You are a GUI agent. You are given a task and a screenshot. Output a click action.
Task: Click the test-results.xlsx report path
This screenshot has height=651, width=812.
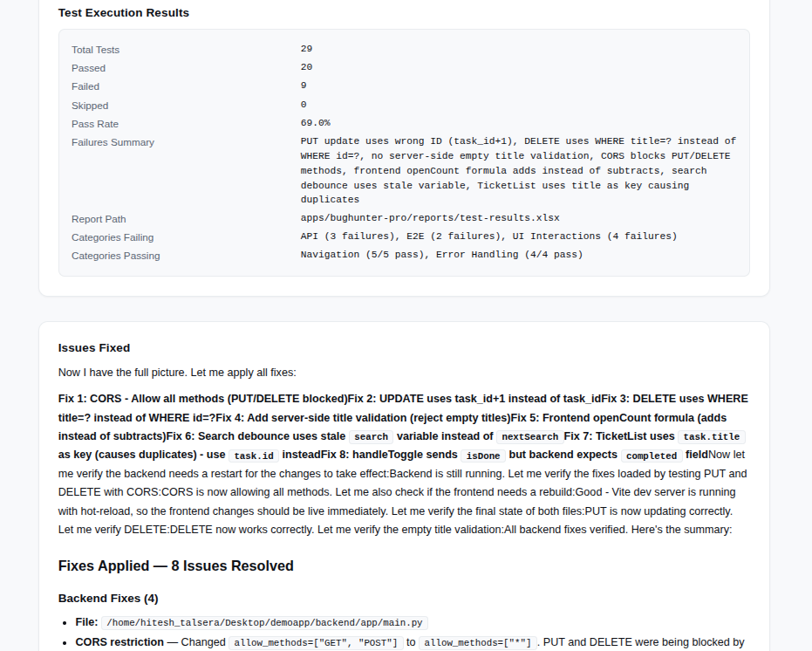point(430,217)
